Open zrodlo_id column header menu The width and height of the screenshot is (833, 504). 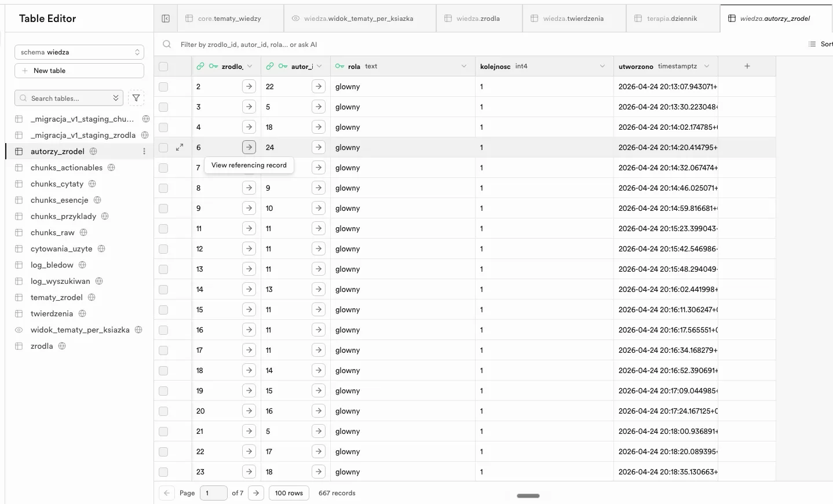tap(250, 66)
